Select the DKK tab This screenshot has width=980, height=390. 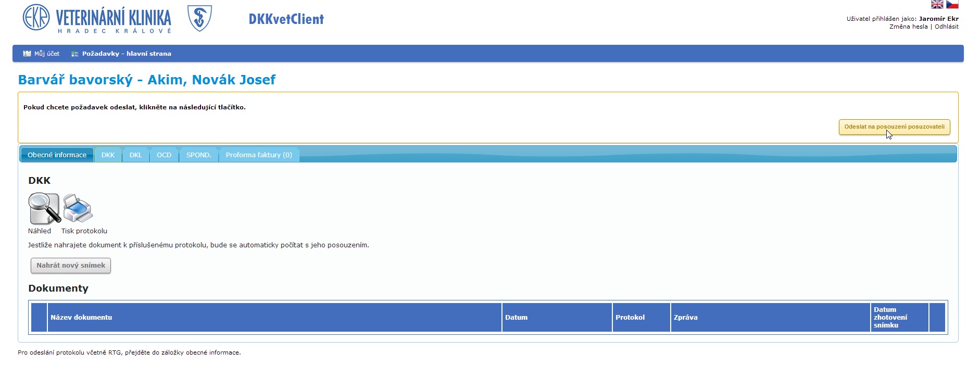click(x=108, y=155)
